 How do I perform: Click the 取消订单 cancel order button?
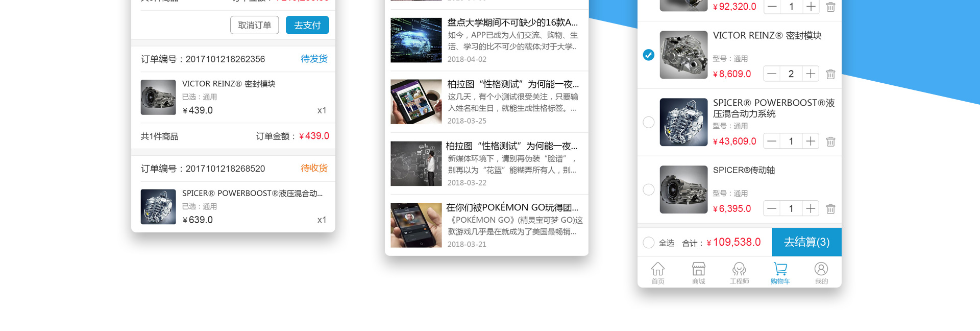click(254, 25)
